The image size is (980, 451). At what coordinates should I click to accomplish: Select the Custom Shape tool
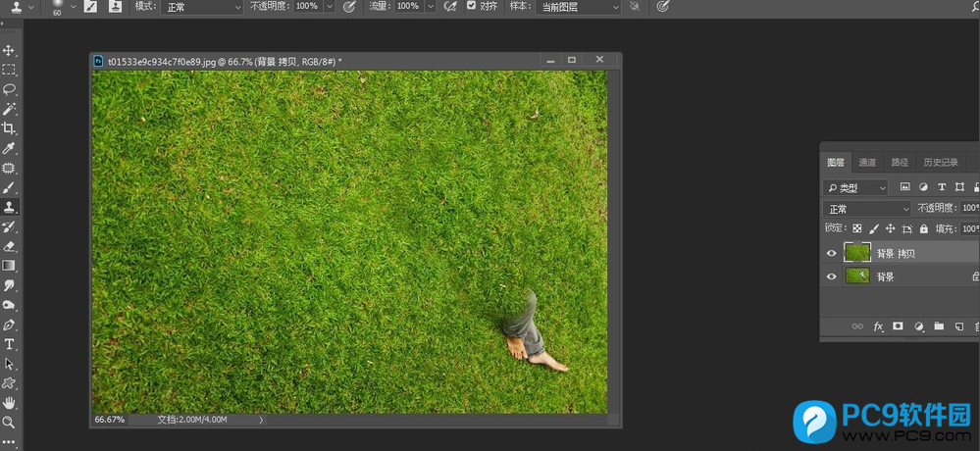click(x=9, y=383)
